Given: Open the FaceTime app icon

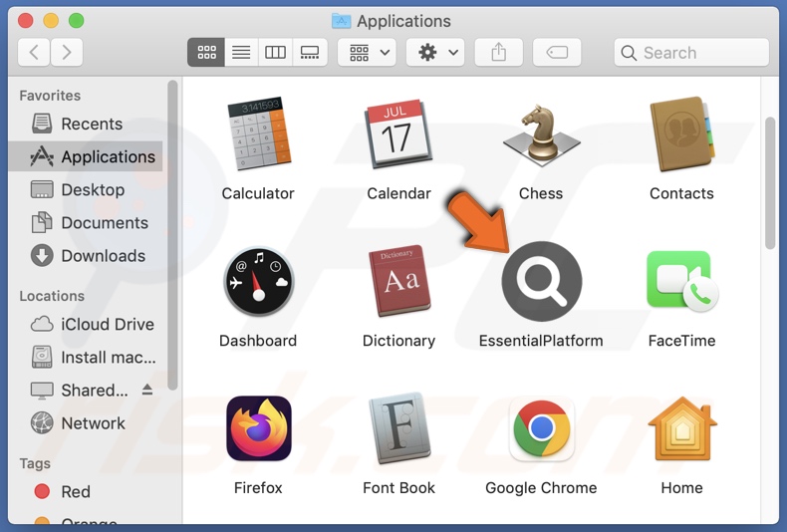Looking at the screenshot, I should point(682,282).
